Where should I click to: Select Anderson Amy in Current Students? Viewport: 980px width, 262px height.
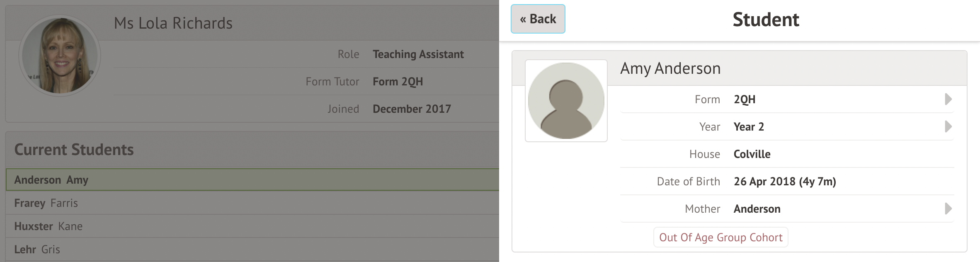tap(51, 180)
